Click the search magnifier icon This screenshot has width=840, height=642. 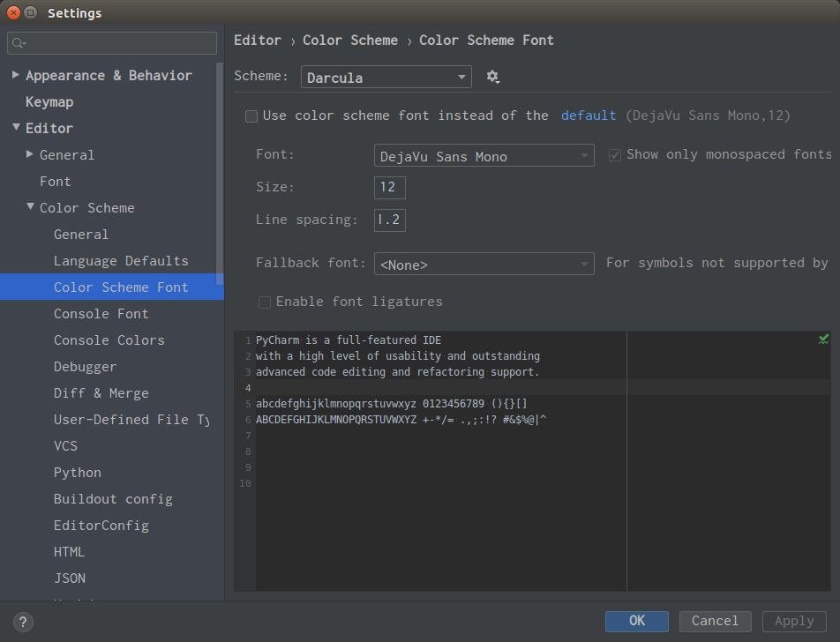(x=19, y=43)
